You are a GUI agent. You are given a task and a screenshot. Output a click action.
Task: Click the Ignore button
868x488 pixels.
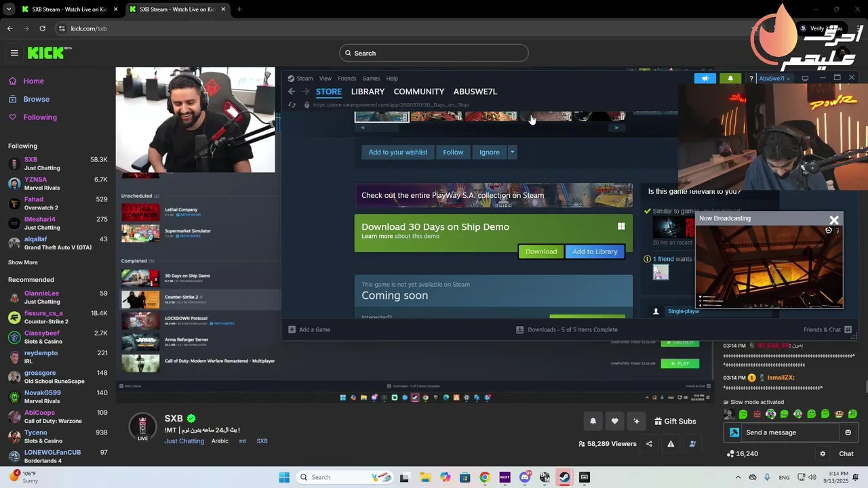pyautogui.click(x=489, y=152)
